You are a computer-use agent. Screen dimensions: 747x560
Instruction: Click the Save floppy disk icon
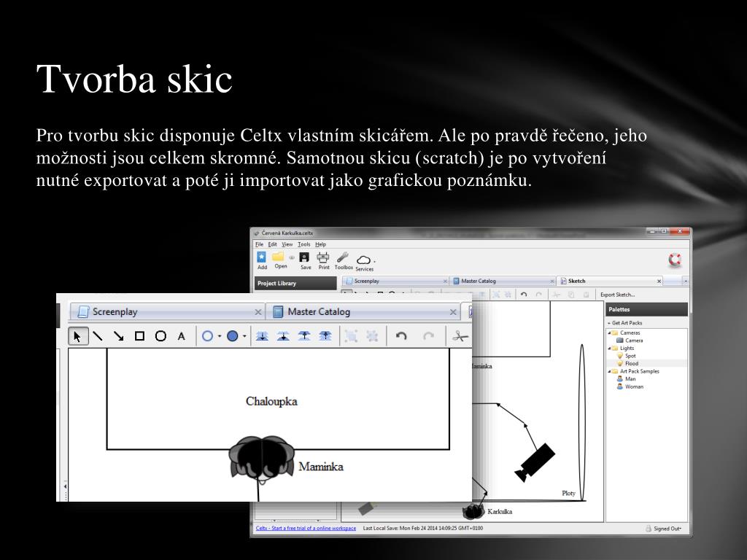(x=305, y=260)
